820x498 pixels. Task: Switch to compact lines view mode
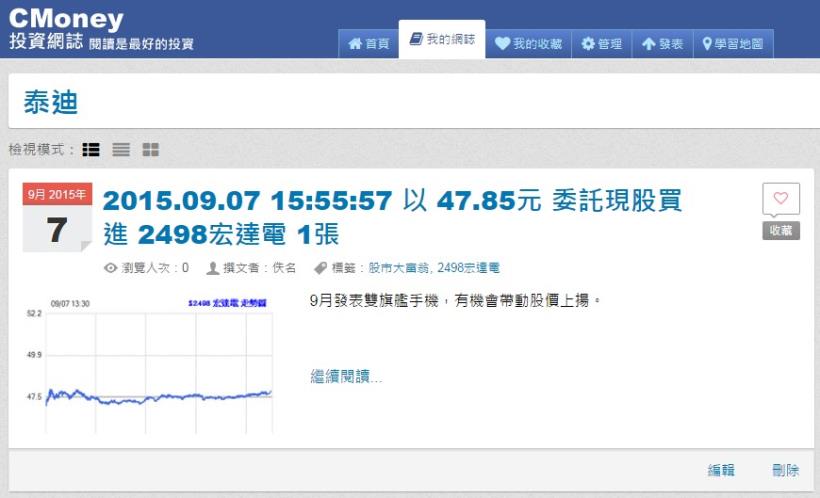coord(121,150)
